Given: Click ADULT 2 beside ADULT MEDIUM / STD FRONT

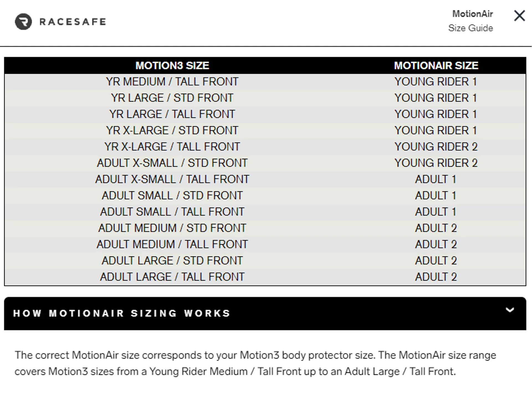Looking at the screenshot, I should point(436,228).
